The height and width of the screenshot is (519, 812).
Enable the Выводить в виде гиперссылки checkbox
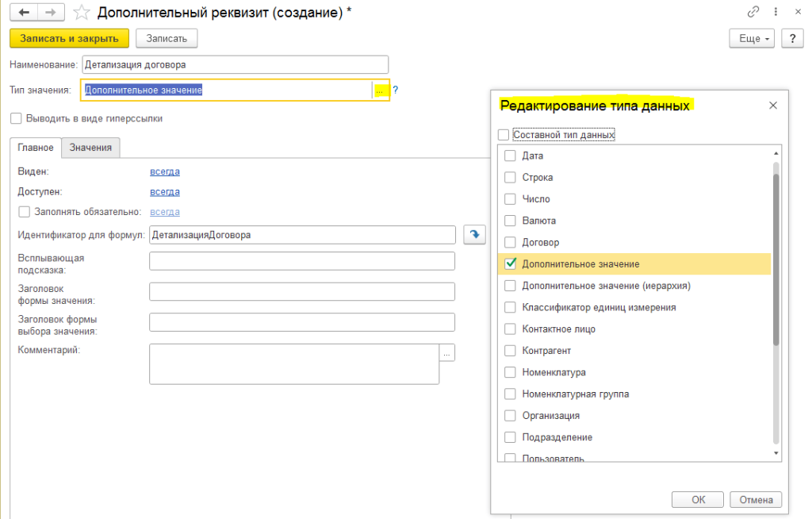pyautogui.click(x=16, y=118)
